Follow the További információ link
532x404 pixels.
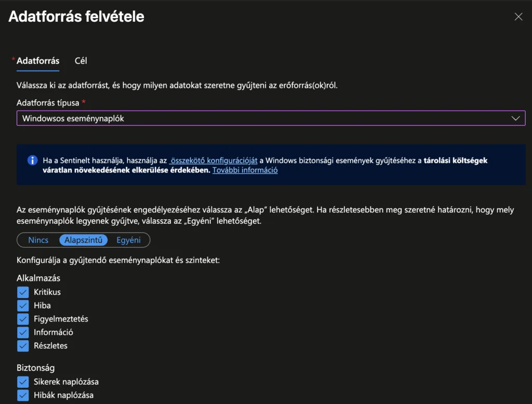click(245, 170)
